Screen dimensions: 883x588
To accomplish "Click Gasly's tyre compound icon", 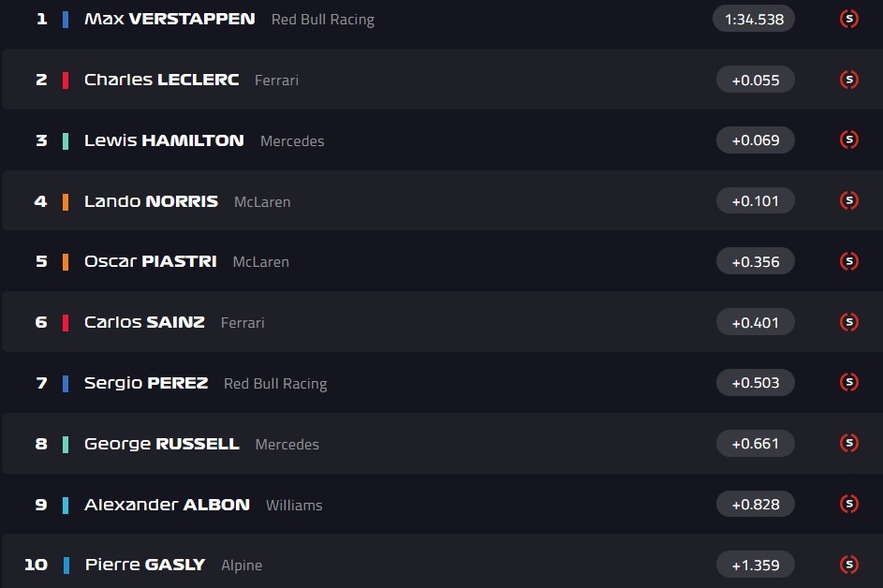I will (x=849, y=565).
